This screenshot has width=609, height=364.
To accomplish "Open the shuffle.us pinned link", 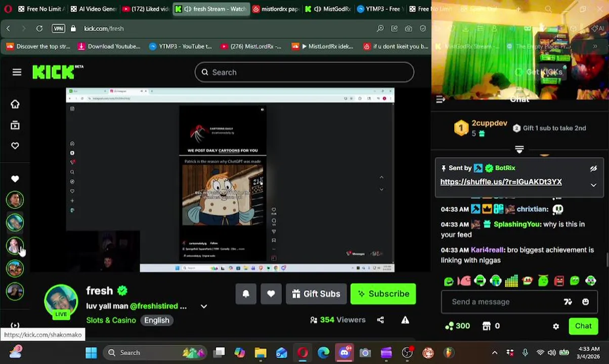I will 501,182.
